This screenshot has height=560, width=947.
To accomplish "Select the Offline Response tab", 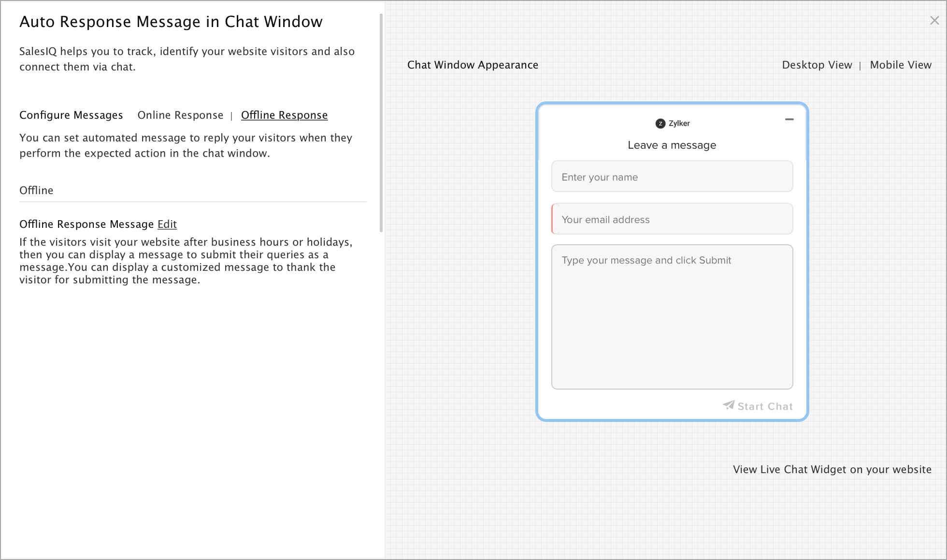I will 284,115.
